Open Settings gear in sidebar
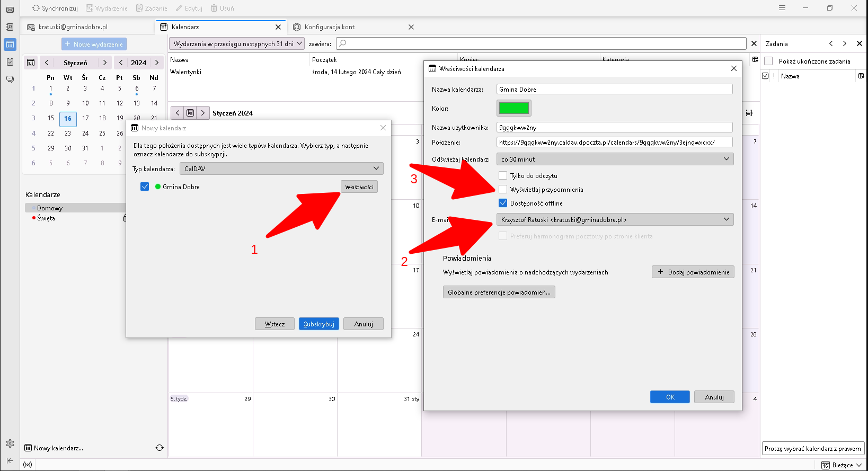868x471 pixels. point(10,443)
